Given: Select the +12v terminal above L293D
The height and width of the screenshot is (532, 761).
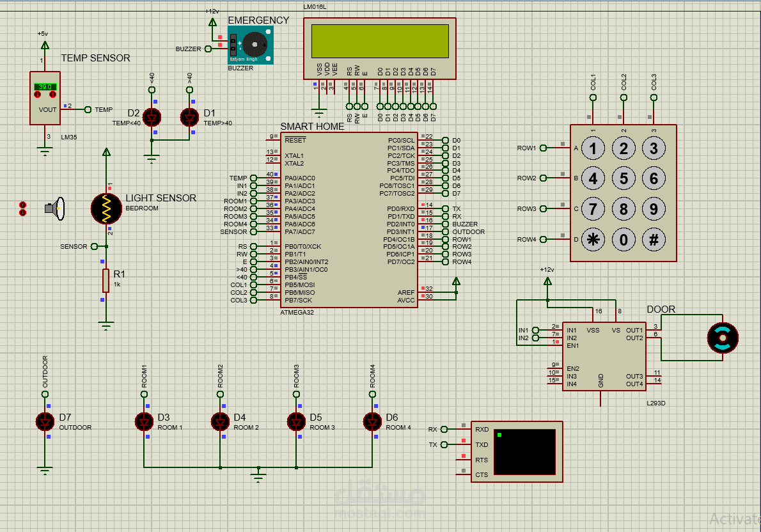Looking at the screenshot, I should click(x=547, y=281).
